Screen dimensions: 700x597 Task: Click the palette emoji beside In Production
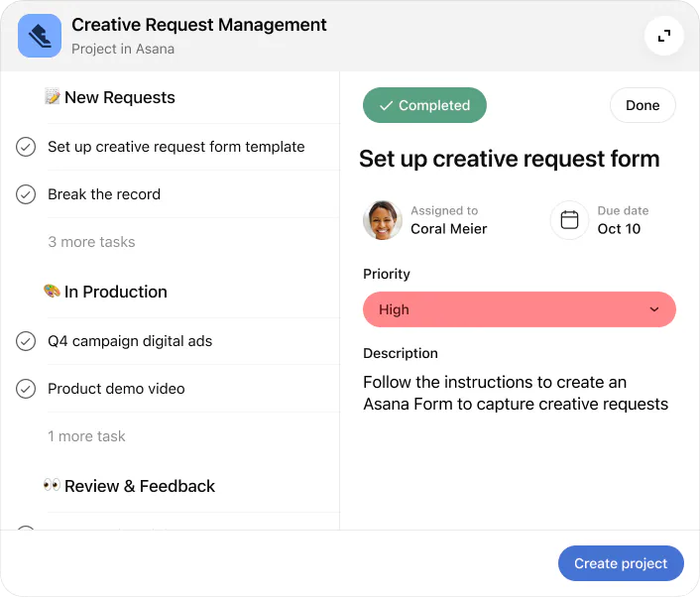point(52,292)
